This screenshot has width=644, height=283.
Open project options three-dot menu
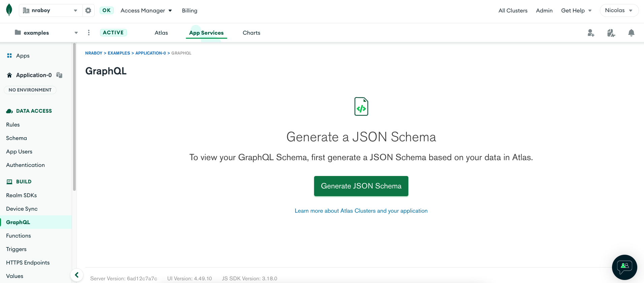89,33
